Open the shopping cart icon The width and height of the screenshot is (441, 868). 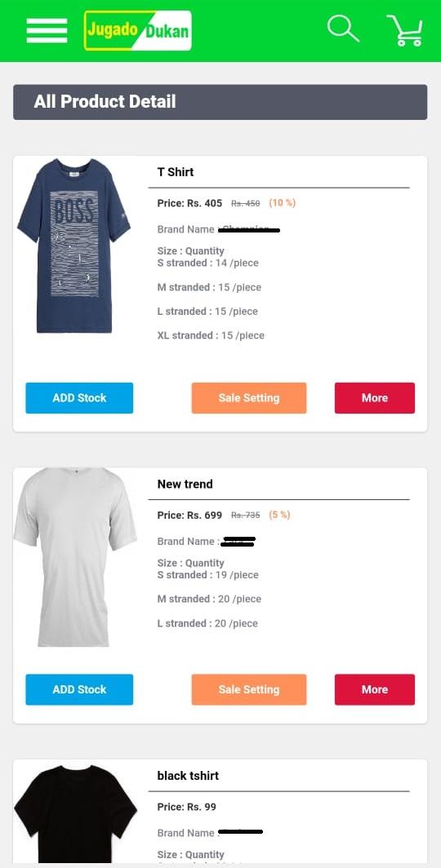pyautogui.click(x=405, y=30)
